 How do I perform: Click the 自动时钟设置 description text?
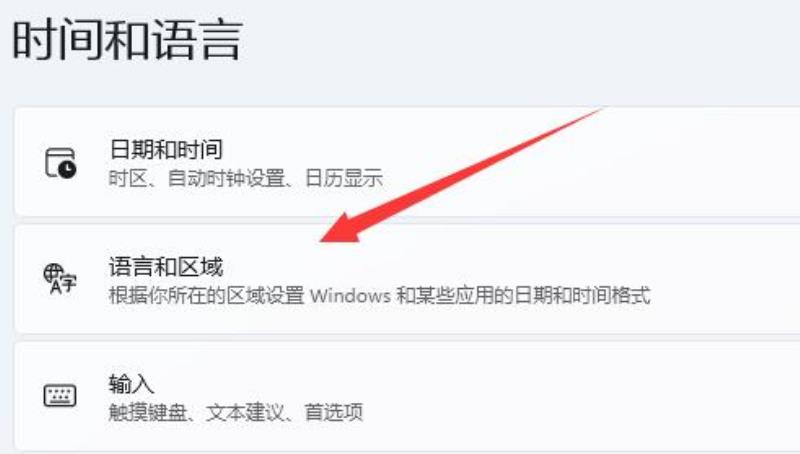point(226,179)
